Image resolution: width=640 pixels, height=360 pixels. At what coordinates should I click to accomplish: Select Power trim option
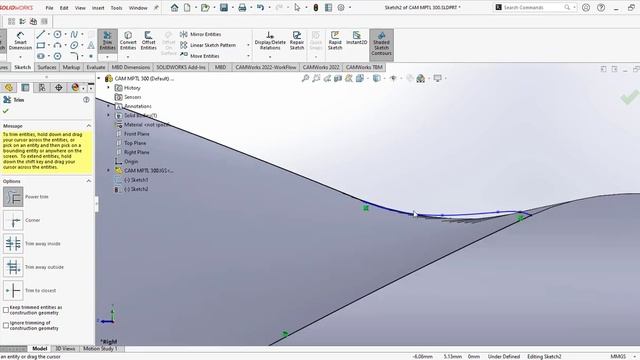[x=13, y=197]
